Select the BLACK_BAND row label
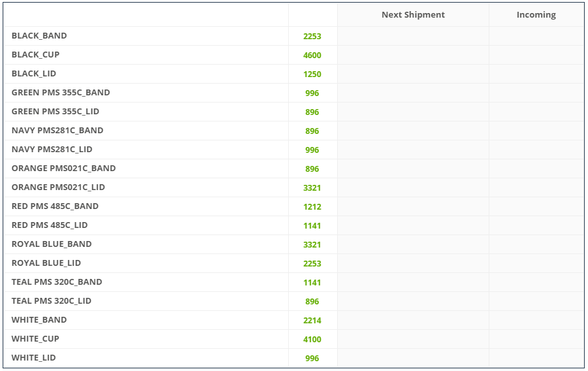Image resolution: width=588 pixels, height=371 pixels. [x=39, y=36]
